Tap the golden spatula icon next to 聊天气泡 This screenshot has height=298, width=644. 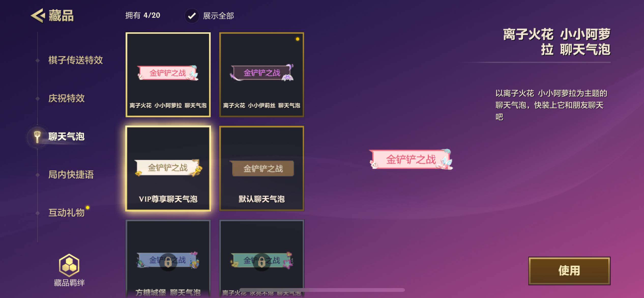(37, 137)
